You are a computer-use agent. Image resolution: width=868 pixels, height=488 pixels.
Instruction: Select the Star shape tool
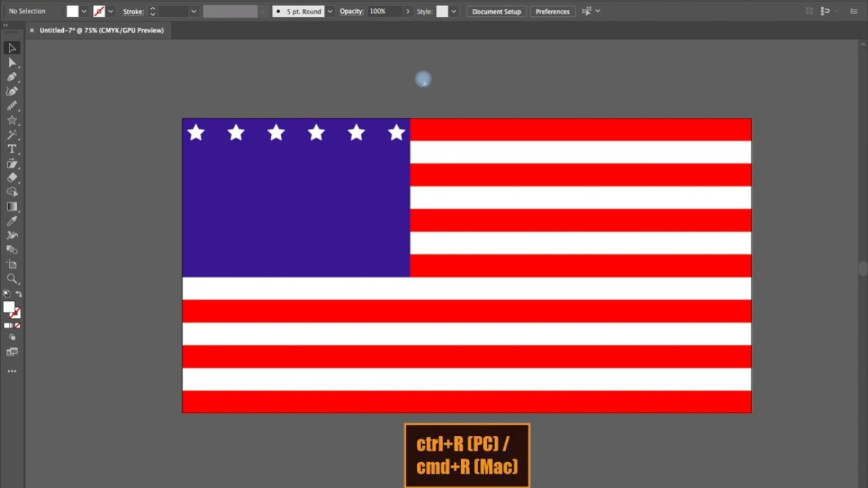pos(12,120)
